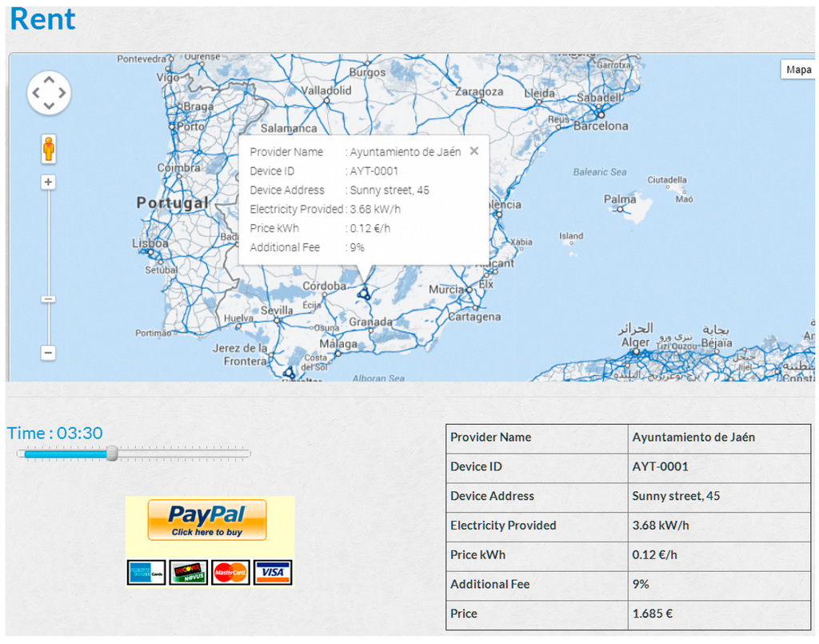Screen dimensions: 819x644
Task: Click the Time slider handle
Action: click(113, 454)
